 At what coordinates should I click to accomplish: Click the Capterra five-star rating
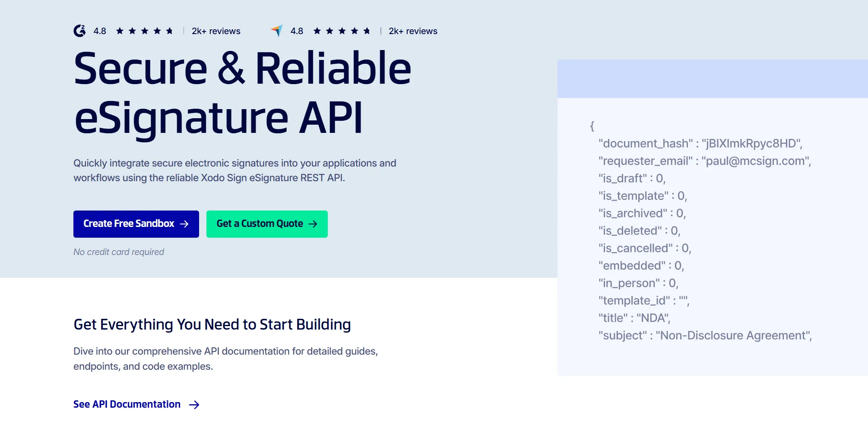pos(342,31)
